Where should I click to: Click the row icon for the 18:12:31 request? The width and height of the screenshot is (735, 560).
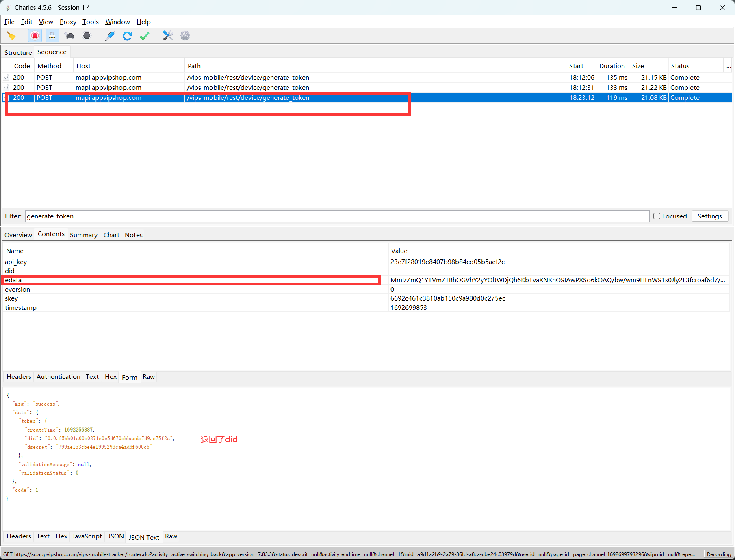pyautogui.click(x=7, y=87)
